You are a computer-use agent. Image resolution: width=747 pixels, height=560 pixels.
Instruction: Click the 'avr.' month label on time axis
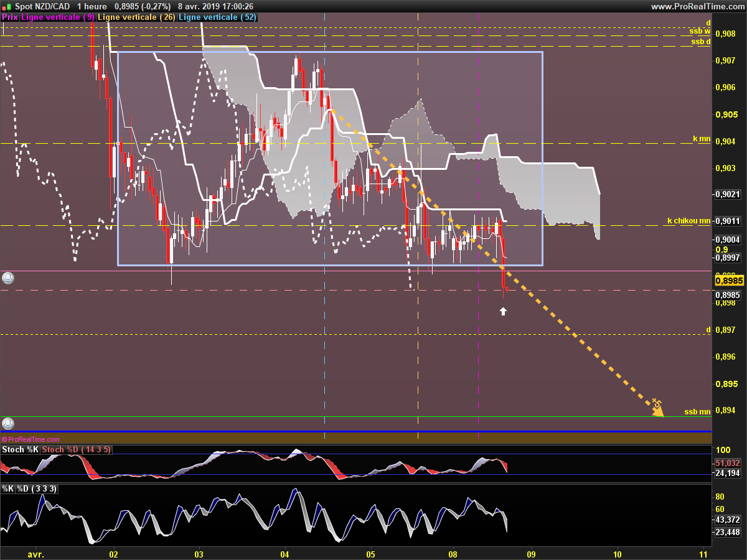point(36,554)
